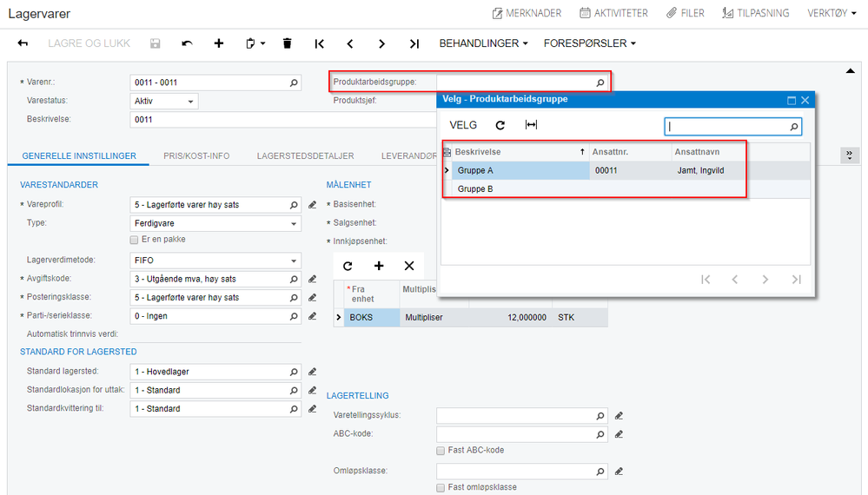Open the Merknader link in the header
Image resolution: width=868 pixels, height=495 pixels.
pyautogui.click(x=527, y=13)
